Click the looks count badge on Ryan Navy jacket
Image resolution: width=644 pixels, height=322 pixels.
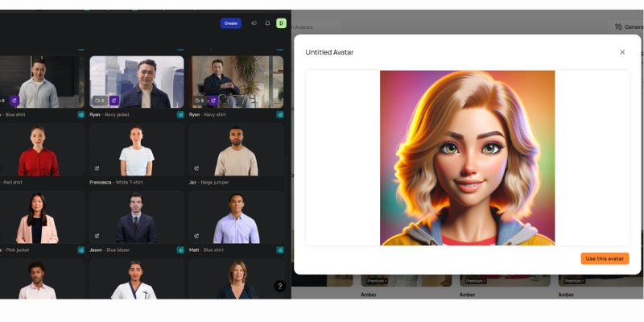[x=100, y=101]
